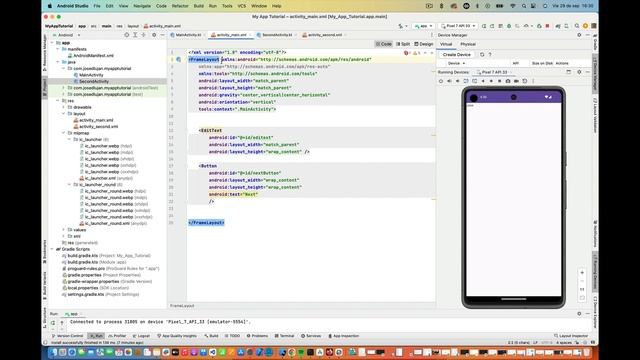Click the red Stop app icon in toolbar
This screenshot has width=640, height=360.
(547, 26)
